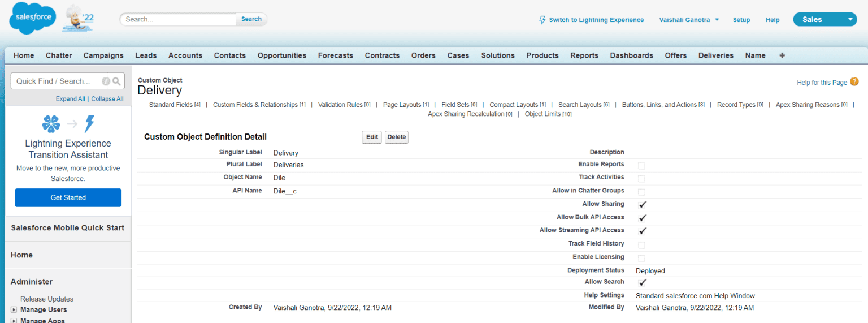
Task: Click the Quick Find info icon
Action: (106, 81)
